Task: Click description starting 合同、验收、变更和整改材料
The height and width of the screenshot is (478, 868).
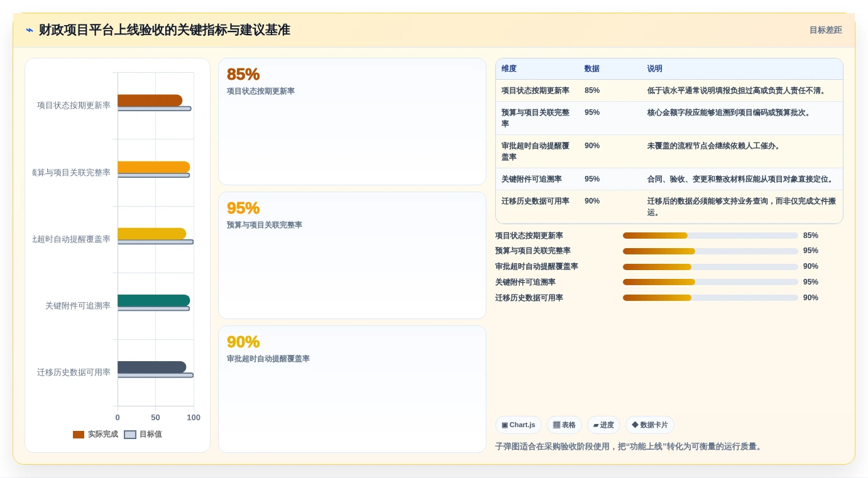Action: point(742,179)
